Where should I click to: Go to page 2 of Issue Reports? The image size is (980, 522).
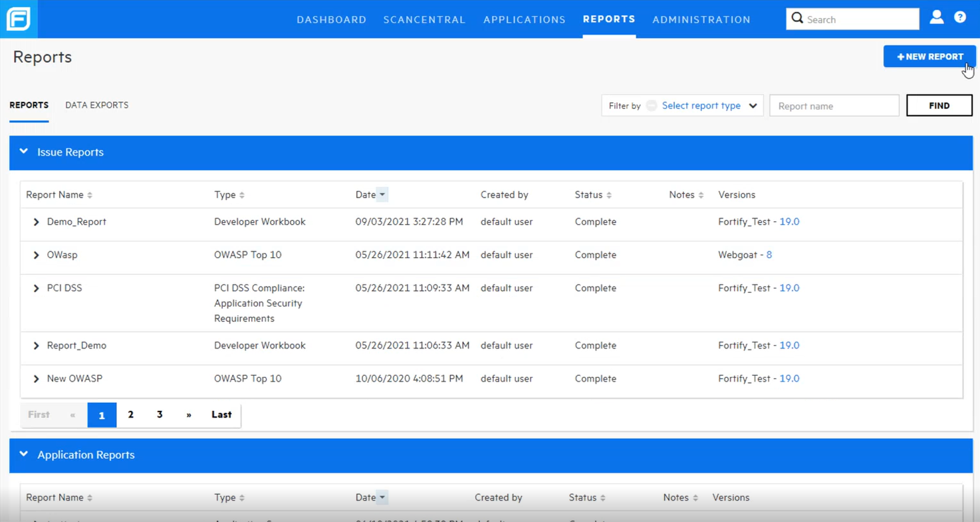(131, 415)
